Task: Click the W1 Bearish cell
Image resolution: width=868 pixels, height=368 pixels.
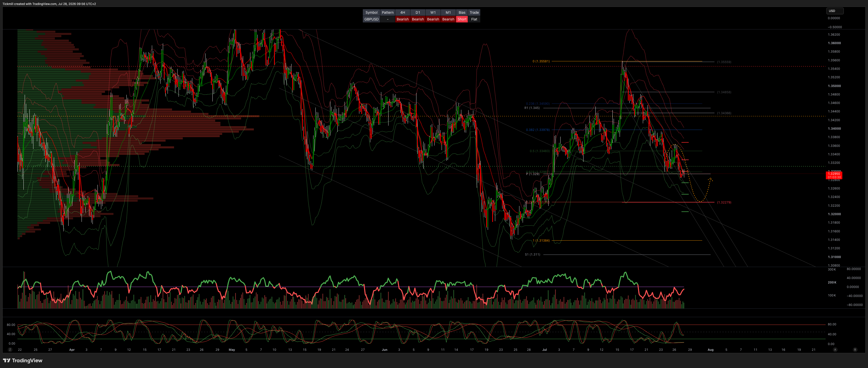Action: [433, 19]
